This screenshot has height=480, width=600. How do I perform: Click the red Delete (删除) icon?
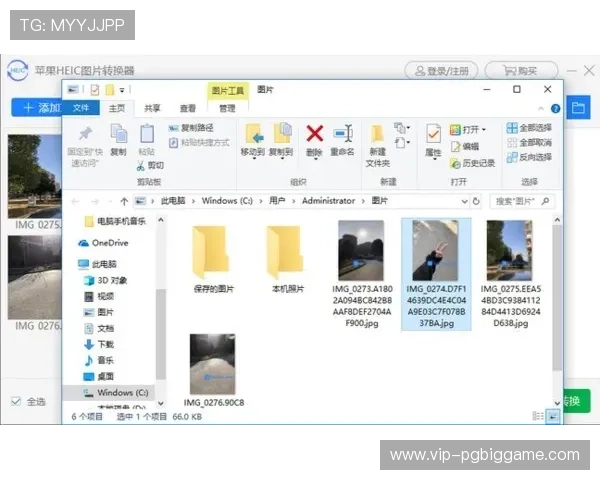pyautogui.click(x=315, y=134)
